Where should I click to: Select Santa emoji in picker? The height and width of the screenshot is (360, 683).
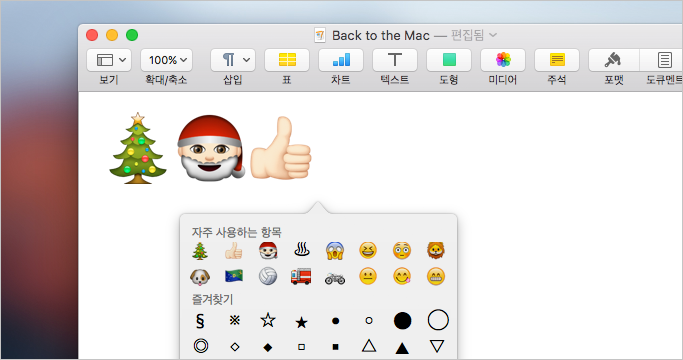tap(268, 251)
